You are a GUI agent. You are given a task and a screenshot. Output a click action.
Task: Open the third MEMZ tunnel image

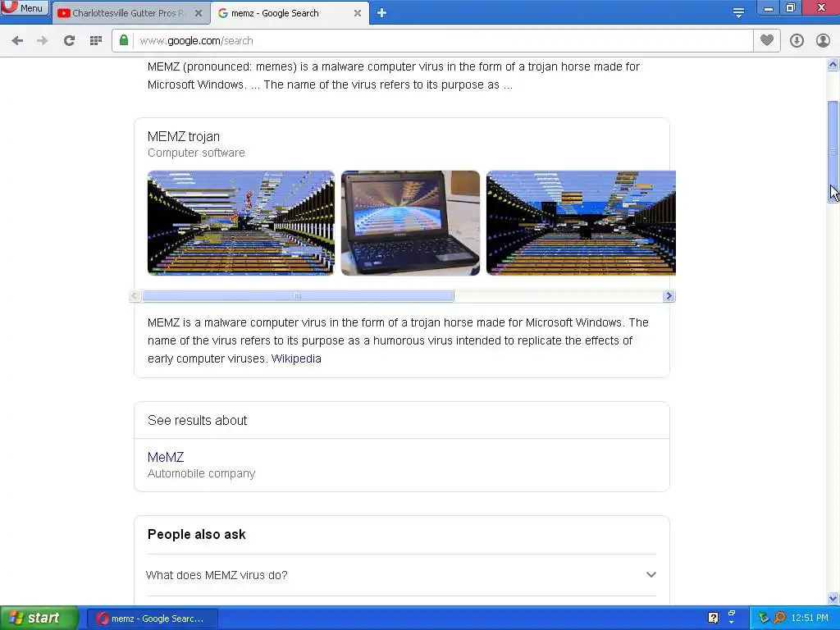click(581, 223)
